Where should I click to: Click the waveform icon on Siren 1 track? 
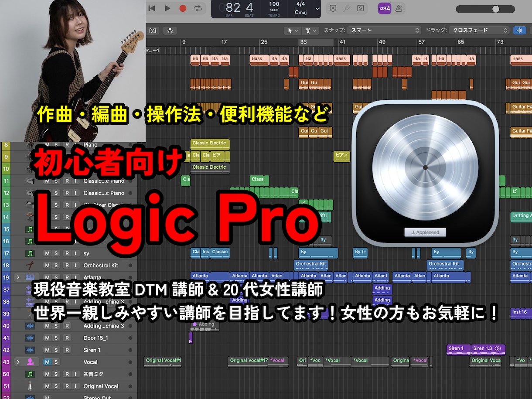(x=30, y=350)
